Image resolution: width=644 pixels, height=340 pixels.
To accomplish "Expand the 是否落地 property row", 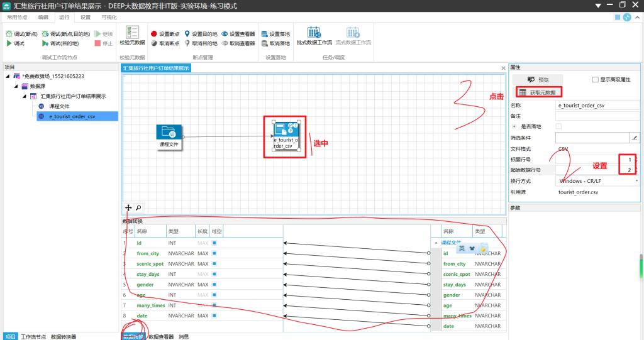I will click(x=514, y=126).
